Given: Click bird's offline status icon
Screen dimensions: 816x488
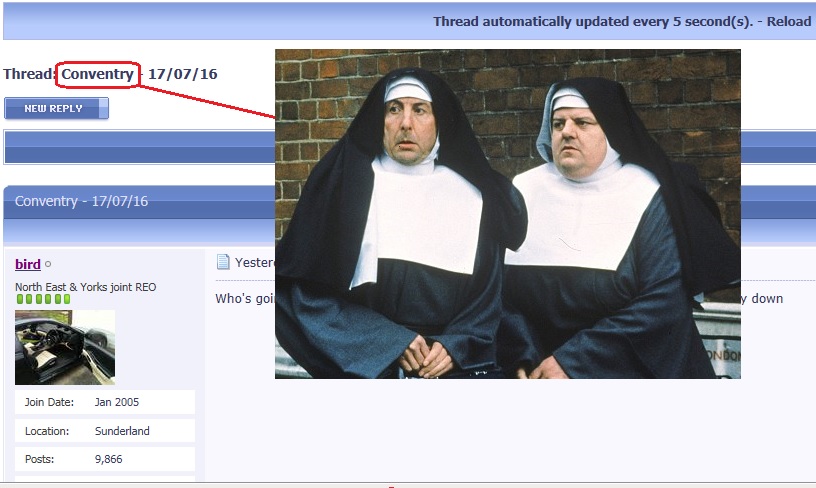Looking at the screenshot, I should (x=48, y=265).
